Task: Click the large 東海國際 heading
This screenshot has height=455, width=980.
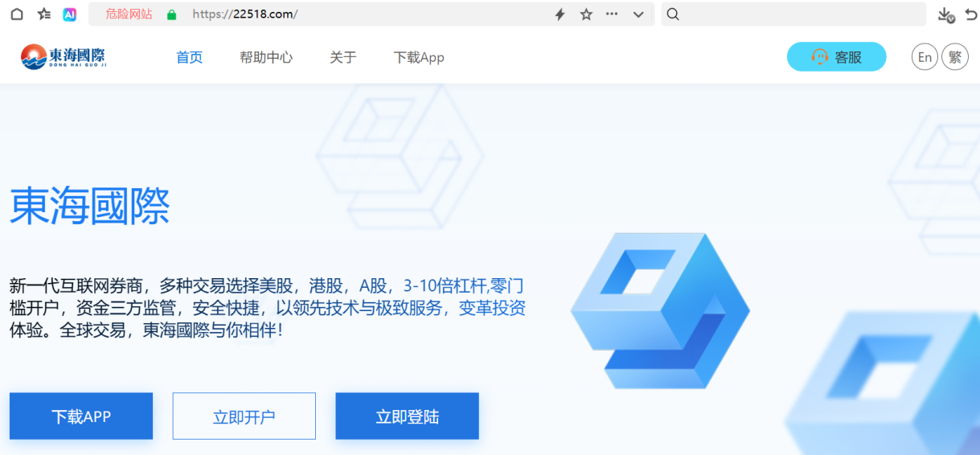Action: point(90,207)
